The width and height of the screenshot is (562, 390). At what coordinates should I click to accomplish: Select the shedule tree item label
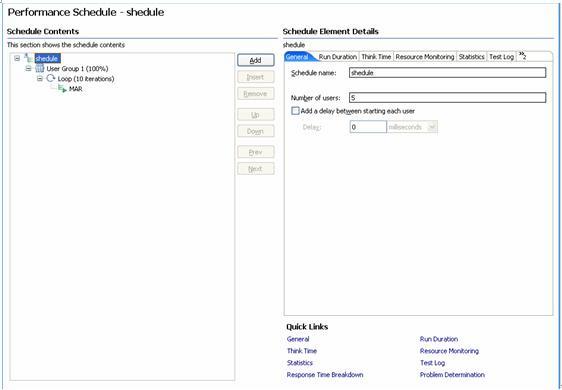pyautogui.click(x=48, y=58)
